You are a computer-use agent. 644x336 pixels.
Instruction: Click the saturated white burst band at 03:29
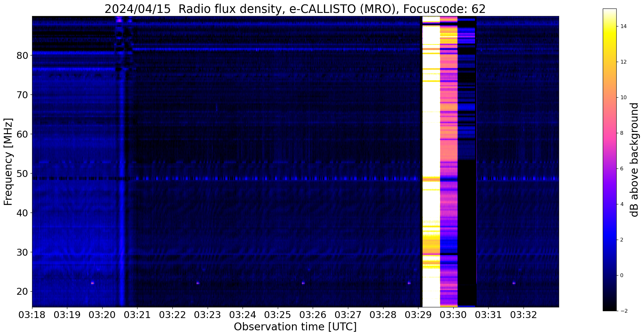[431, 162]
